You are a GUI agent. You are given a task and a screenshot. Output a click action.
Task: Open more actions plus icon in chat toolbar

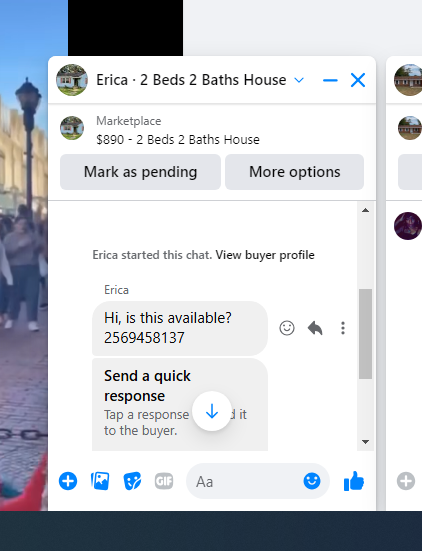(68, 481)
